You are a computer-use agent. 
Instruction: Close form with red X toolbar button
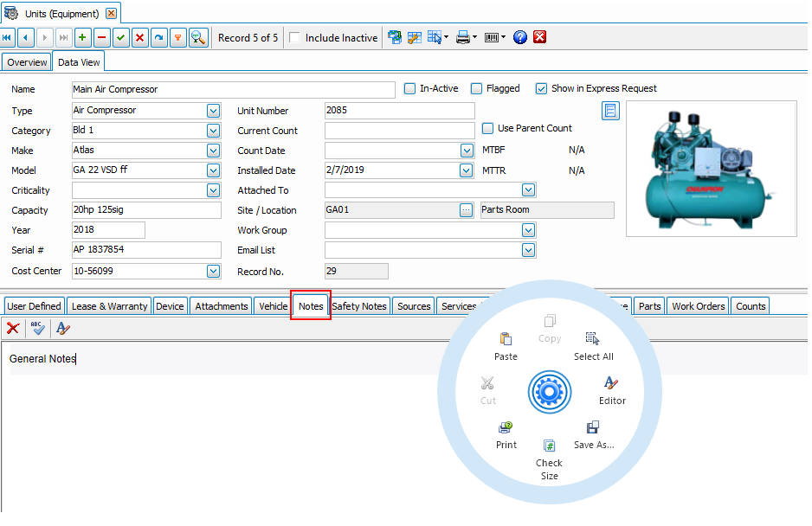click(x=539, y=37)
